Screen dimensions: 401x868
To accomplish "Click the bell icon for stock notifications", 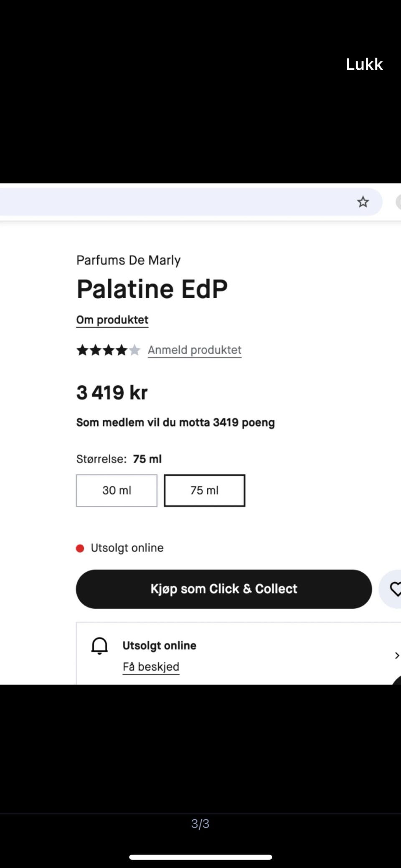I will tap(99, 645).
